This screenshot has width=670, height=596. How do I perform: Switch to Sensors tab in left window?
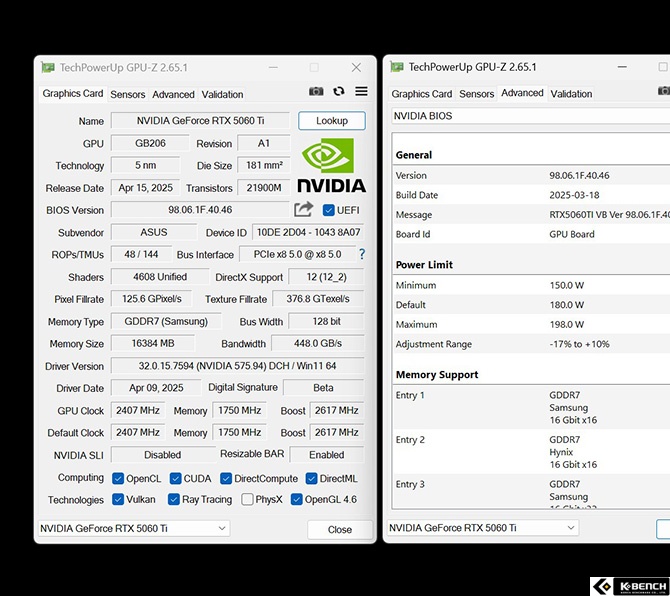click(x=128, y=94)
